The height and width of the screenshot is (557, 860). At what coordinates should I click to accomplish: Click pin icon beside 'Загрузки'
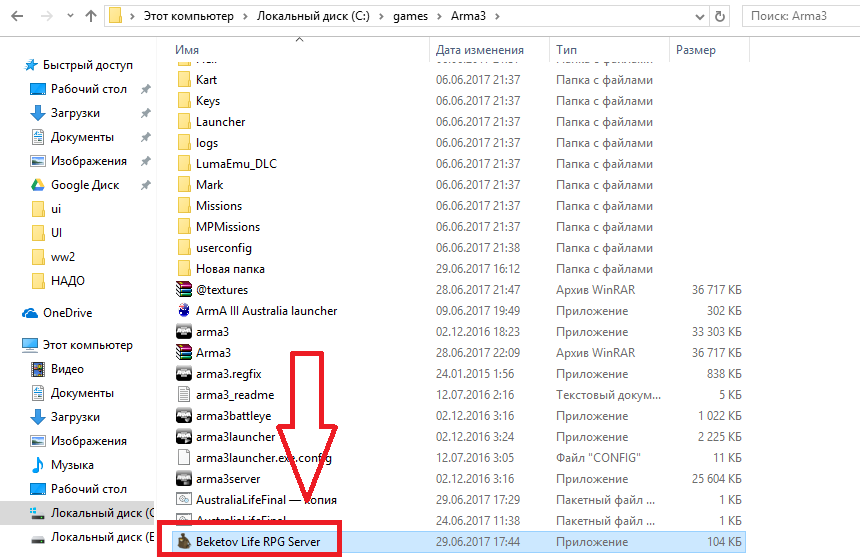145,113
